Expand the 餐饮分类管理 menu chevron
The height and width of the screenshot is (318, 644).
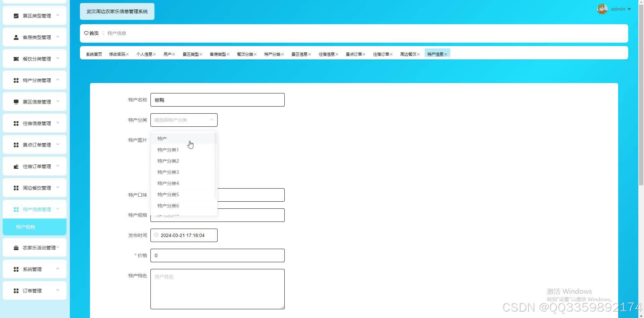(x=58, y=58)
